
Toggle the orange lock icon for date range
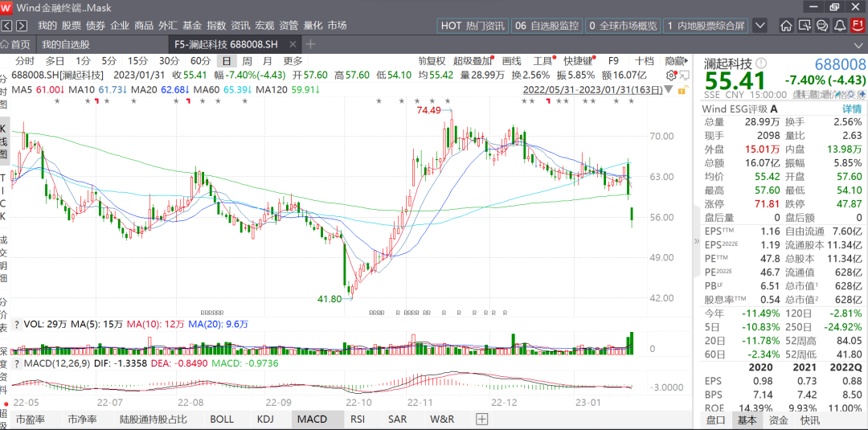684,88
